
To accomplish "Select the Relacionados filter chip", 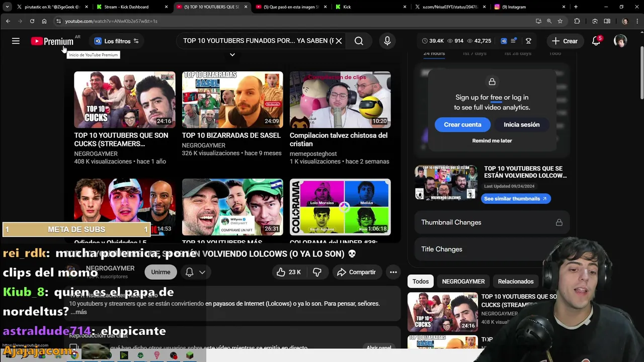I will point(516,282).
